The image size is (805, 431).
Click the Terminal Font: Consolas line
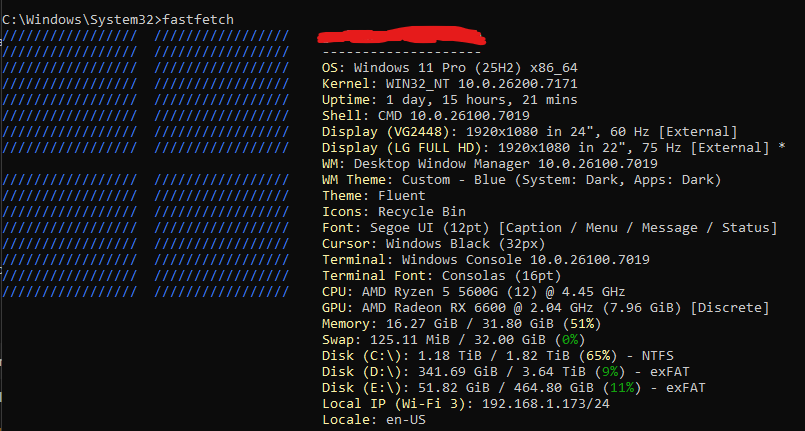pyautogui.click(x=441, y=276)
